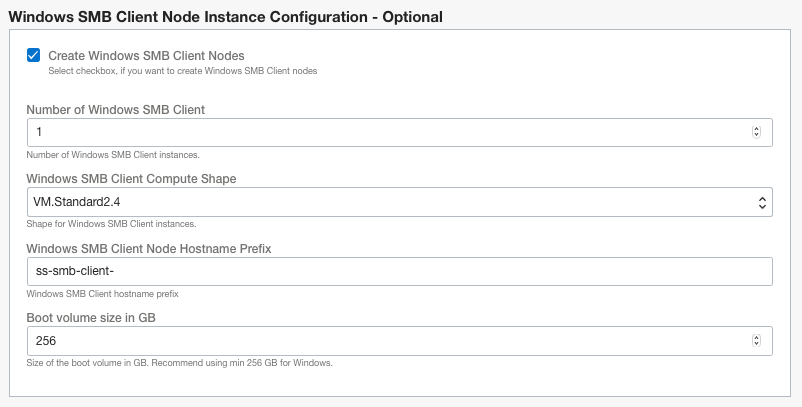Decrement the Number of Windows SMB Client value

pyautogui.click(x=756, y=135)
